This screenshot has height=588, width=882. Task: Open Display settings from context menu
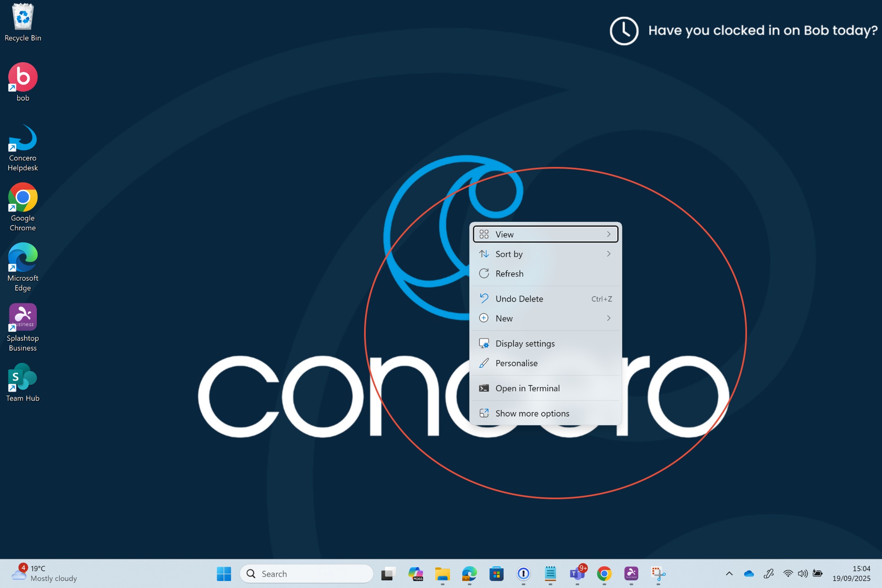point(525,344)
